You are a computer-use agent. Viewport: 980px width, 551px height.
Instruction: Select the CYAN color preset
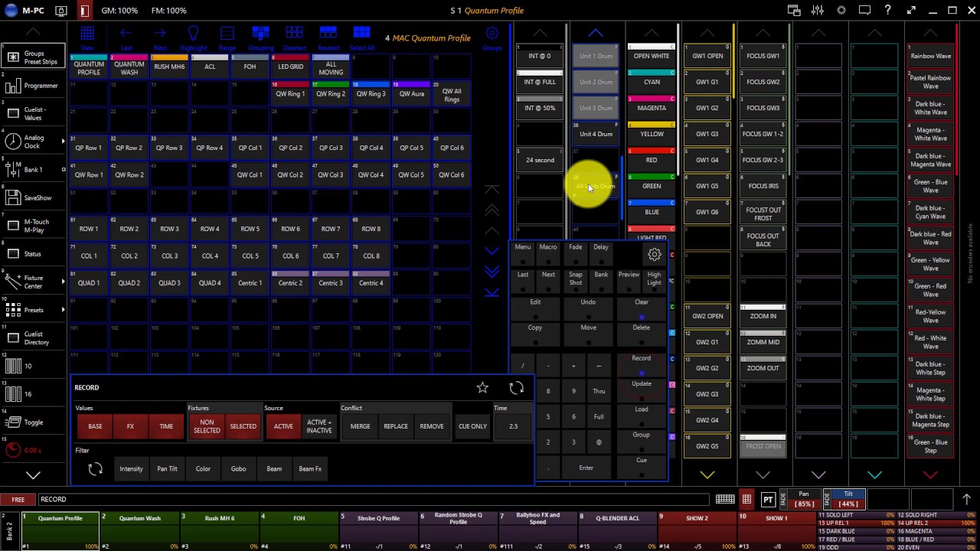(652, 82)
